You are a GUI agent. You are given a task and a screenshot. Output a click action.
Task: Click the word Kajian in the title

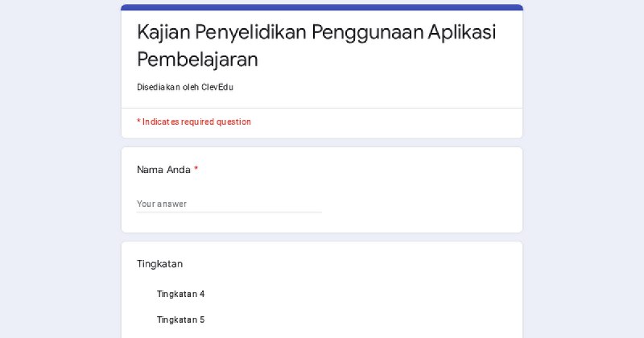tap(163, 32)
